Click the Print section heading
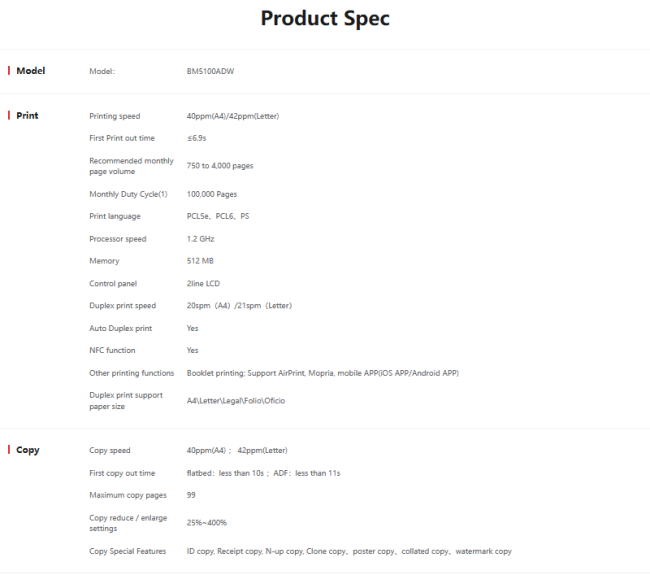Image resolution: width=650 pixels, height=575 pixels. click(x=27, y=116)
